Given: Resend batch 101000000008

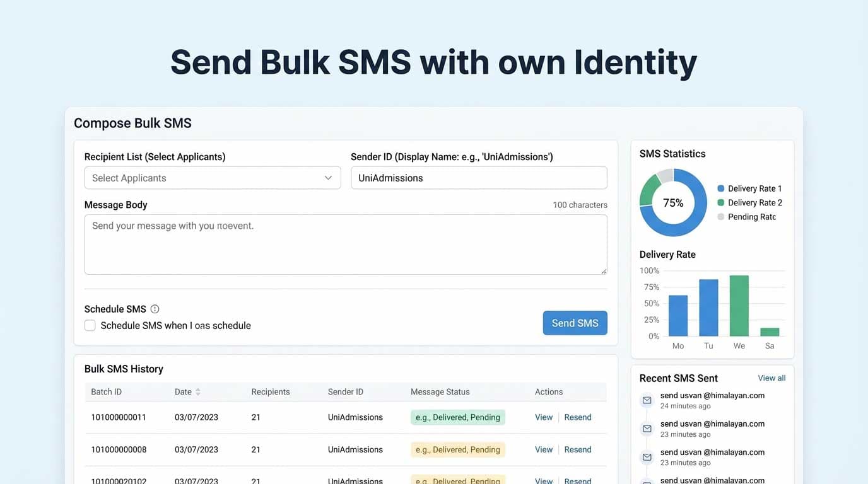Looking at the screenshot, I should [577, 449].
